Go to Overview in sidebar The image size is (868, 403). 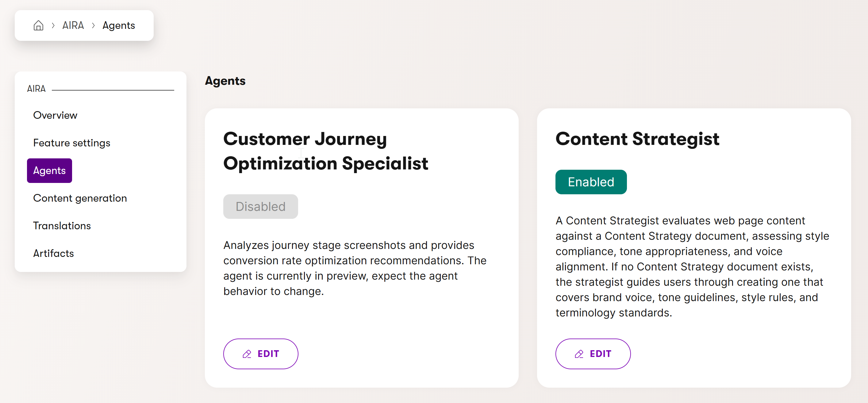click(55, 115)
